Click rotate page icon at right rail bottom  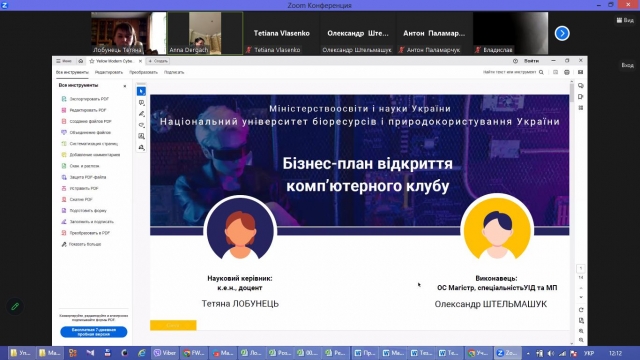[x=581, y=310]
